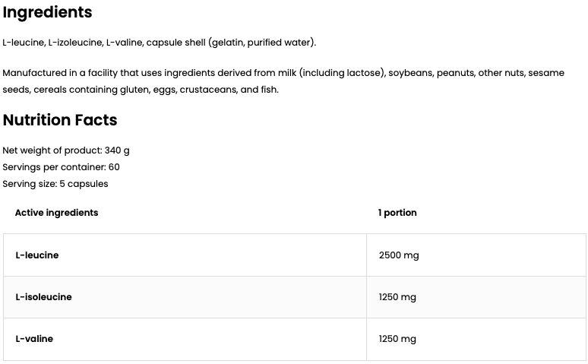The width and height of the screenshot is (588, 364).
Task: Click 'Net weight of product: 340 g' text
Action: pos(66,150)
